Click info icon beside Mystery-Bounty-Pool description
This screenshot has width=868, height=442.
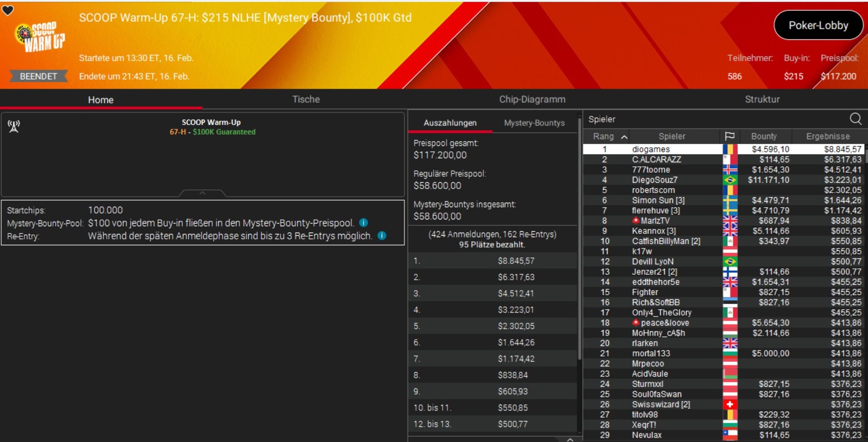coord(363,223)
